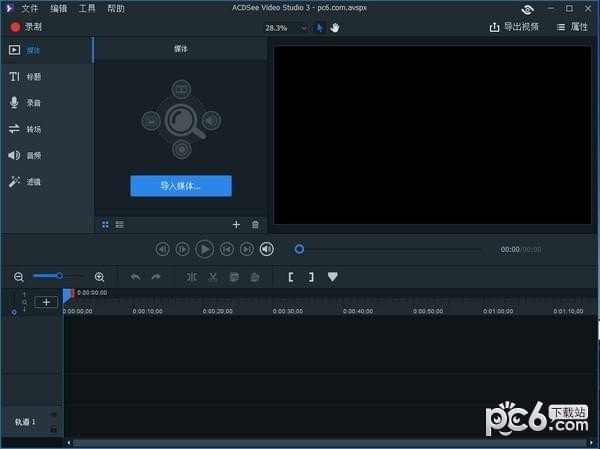Click the blue dot below track size control
This screenshot has height=449, width=600.
(x=14, y=312)
